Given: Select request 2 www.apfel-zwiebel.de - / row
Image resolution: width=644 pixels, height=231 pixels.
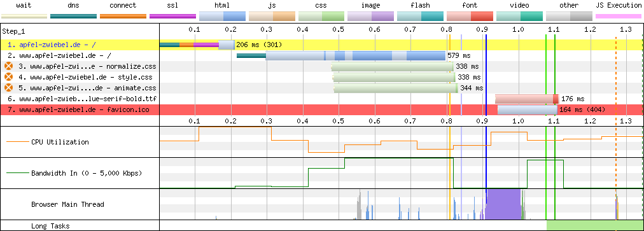Looking at the screenshot, I should point(322,55).
